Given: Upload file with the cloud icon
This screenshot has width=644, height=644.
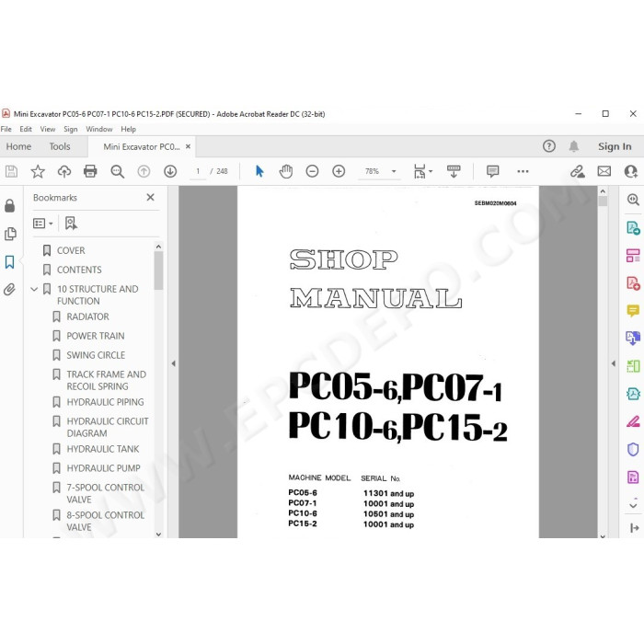Looking at the screenshot, I should tap(64, 171).
